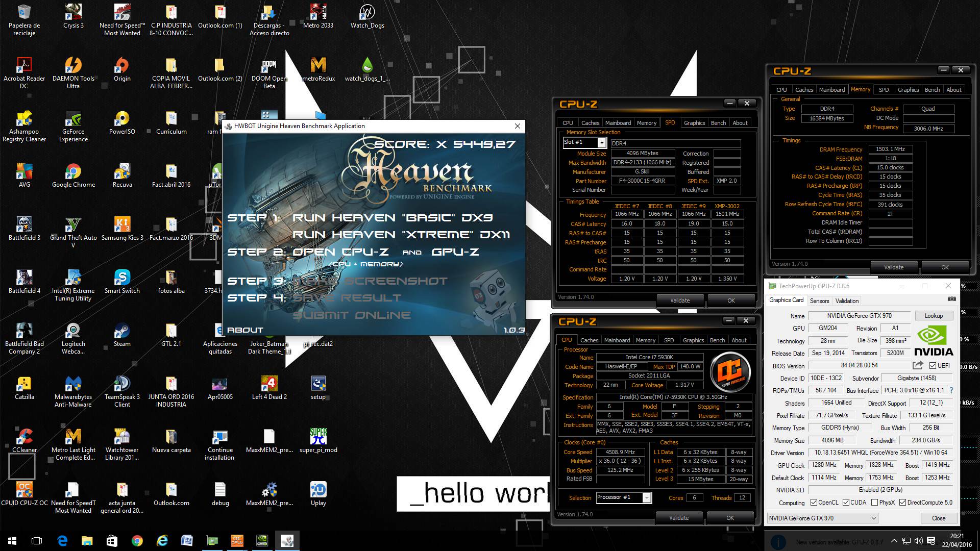Open CPUID CPU-Z OC shortcut

[24, 494]
